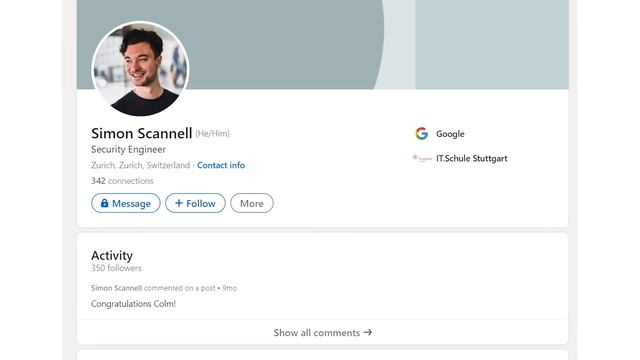Viewport: 640px width, 360px height.
Task: Click the profile name Simon Scannell
Action: coord(142,133)
